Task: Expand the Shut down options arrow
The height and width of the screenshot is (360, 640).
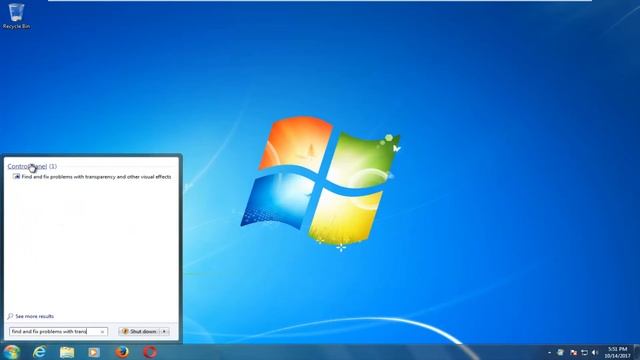Action: [x=164, y=331]
